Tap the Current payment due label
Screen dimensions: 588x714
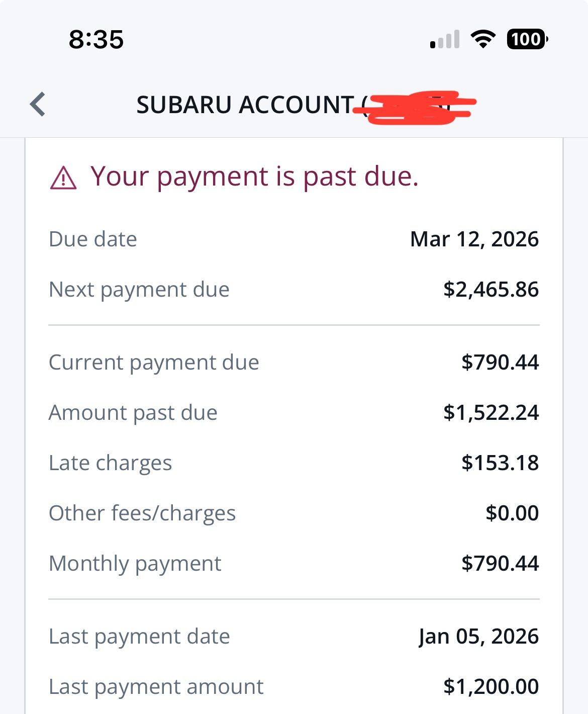pos(154,363)
